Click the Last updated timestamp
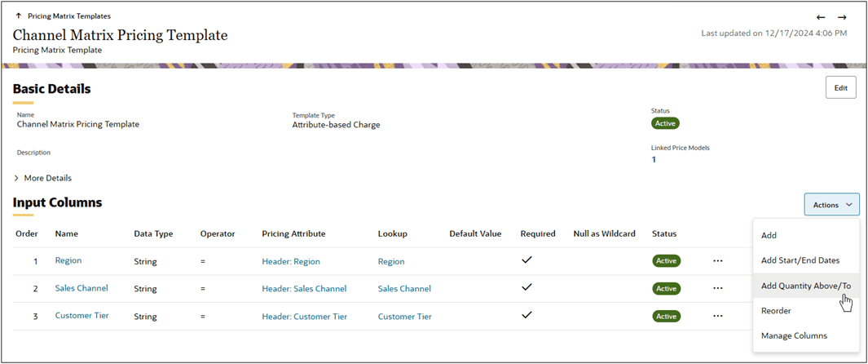This screenshot has height=364, width=868. point(774,33)
